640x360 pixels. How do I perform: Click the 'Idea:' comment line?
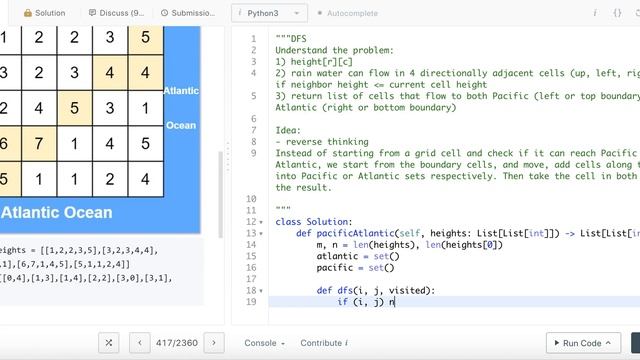pos(288,130)
